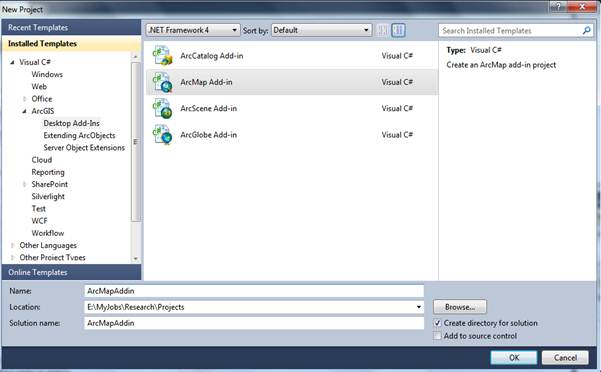Click the ArcCatalog Add-in template name
Image resolution: width=601 pixels, height=372 pixels.
click(x=212, y=56)
